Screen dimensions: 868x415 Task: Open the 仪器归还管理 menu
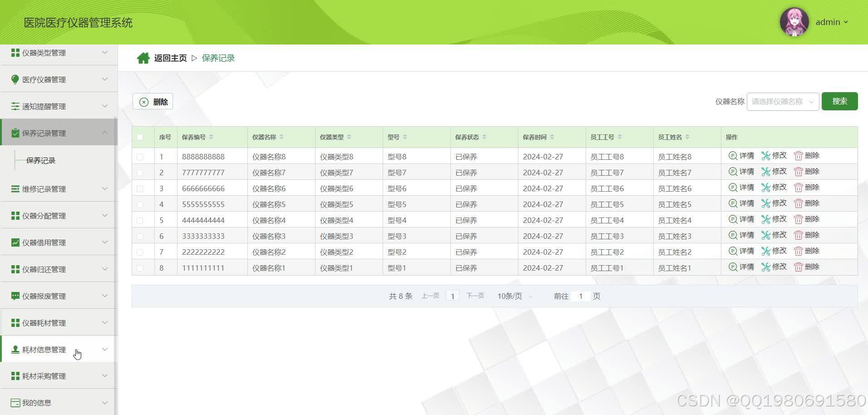(59, 269)
